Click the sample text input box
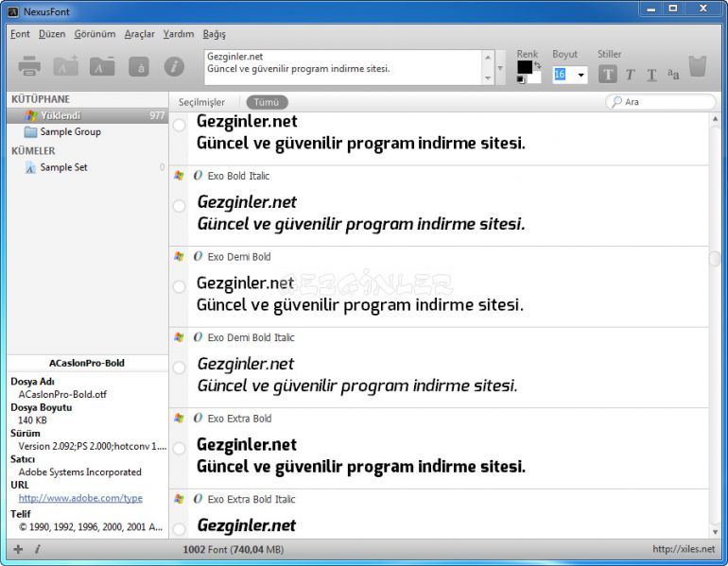The width and height of the screenshot is (728, 566). point(342,67)
